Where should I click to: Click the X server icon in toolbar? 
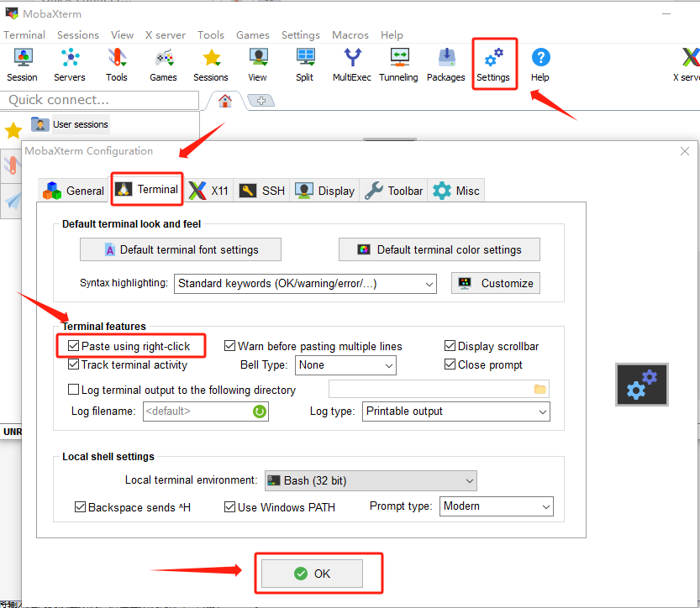(x=687, y=66)
